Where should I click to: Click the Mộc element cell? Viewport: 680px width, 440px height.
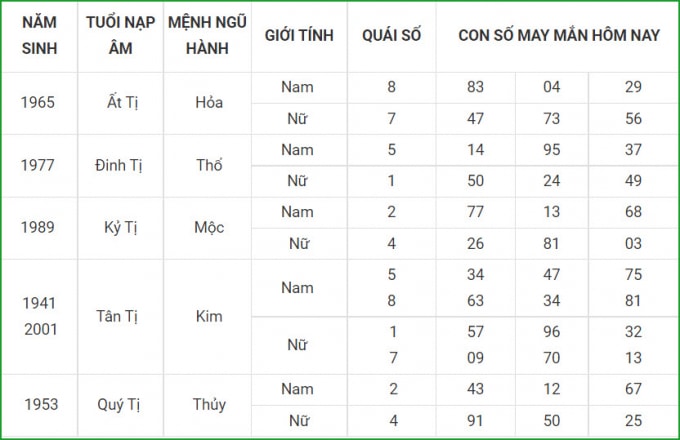pyautogui.click(x=209, y=228)
